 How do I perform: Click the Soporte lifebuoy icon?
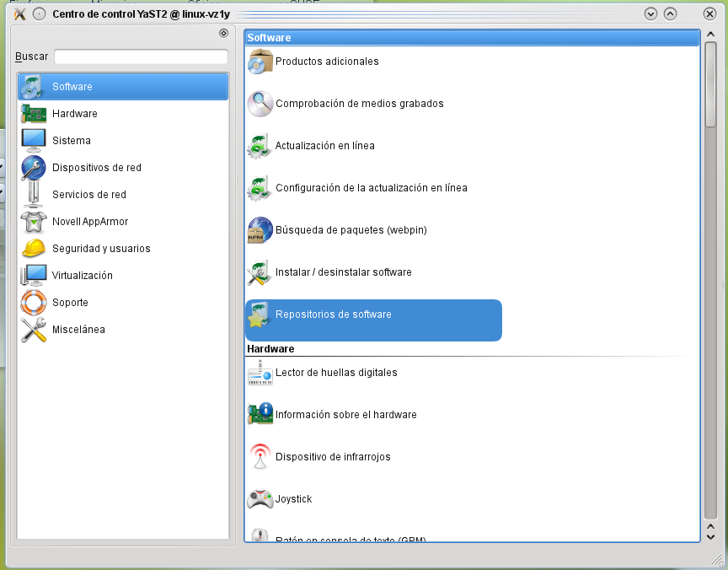34,303
